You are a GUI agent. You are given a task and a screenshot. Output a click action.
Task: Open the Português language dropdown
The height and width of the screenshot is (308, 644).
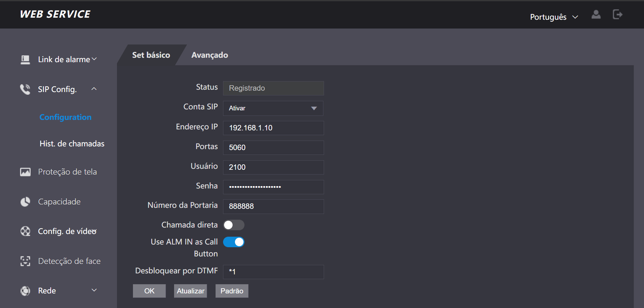(x=554, y=17)
